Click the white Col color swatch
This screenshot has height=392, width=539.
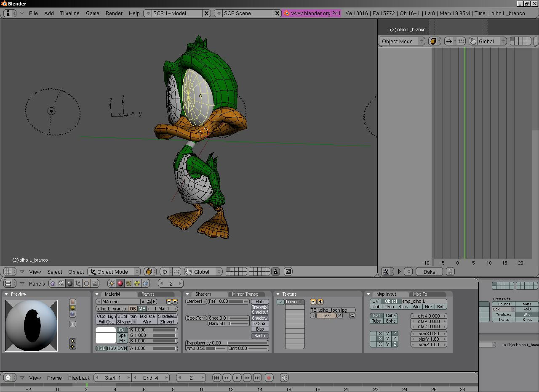(x=106, y=330)
